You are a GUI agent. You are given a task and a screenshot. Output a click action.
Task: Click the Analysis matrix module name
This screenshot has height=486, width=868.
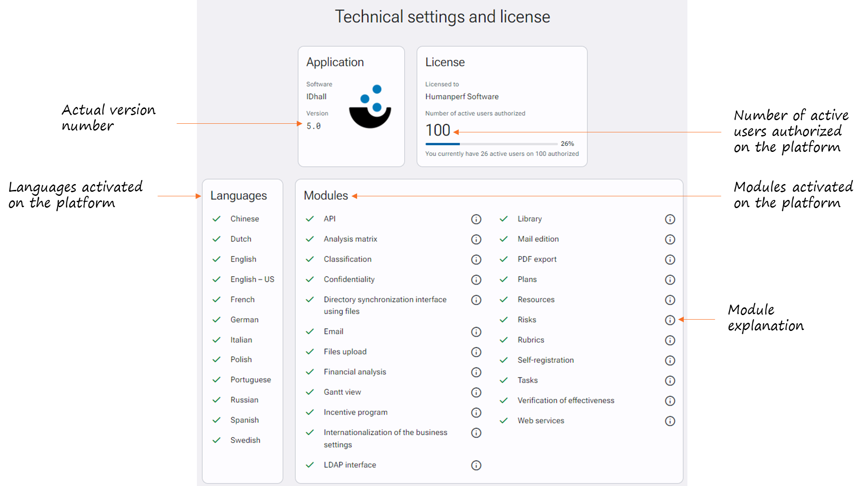(x=350, y=239)
